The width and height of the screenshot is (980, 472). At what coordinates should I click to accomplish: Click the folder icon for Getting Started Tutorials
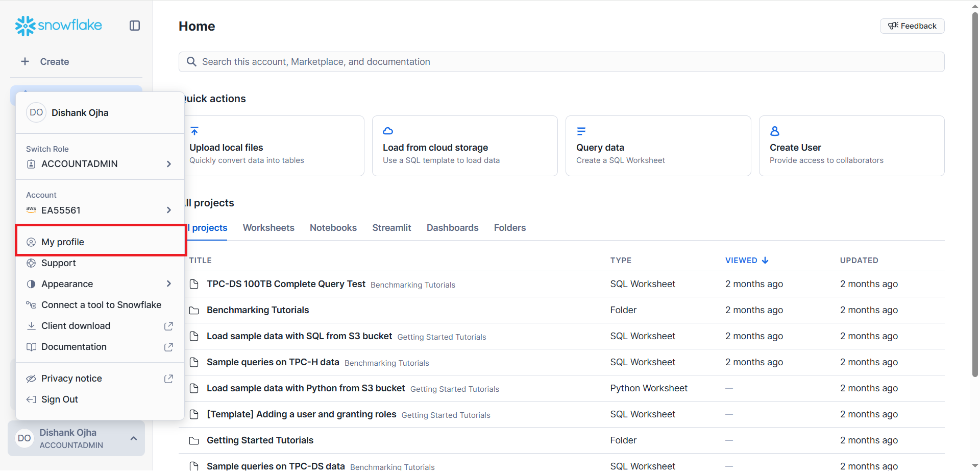194,441
